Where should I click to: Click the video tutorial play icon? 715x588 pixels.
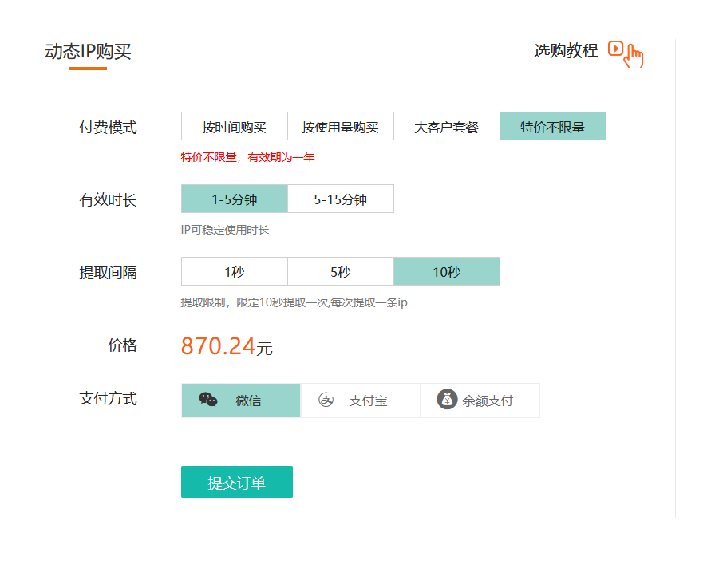(x=615, y=49)
